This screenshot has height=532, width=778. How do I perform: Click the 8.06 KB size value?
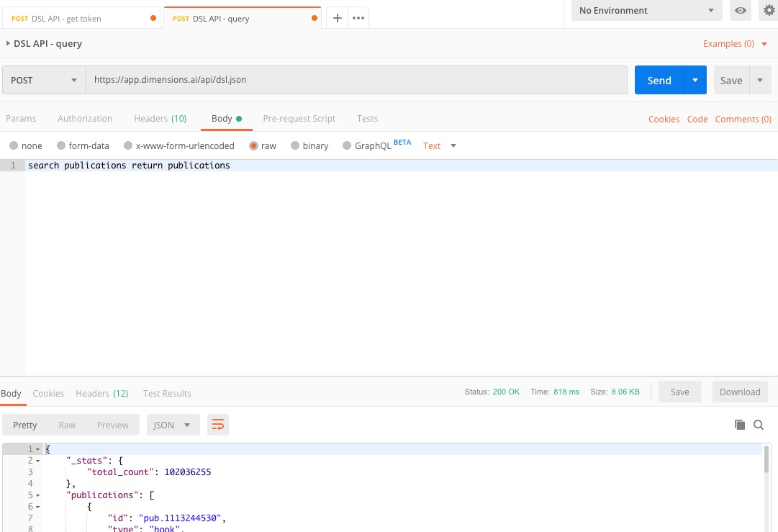pyautogui.click(x=625, y=392)
